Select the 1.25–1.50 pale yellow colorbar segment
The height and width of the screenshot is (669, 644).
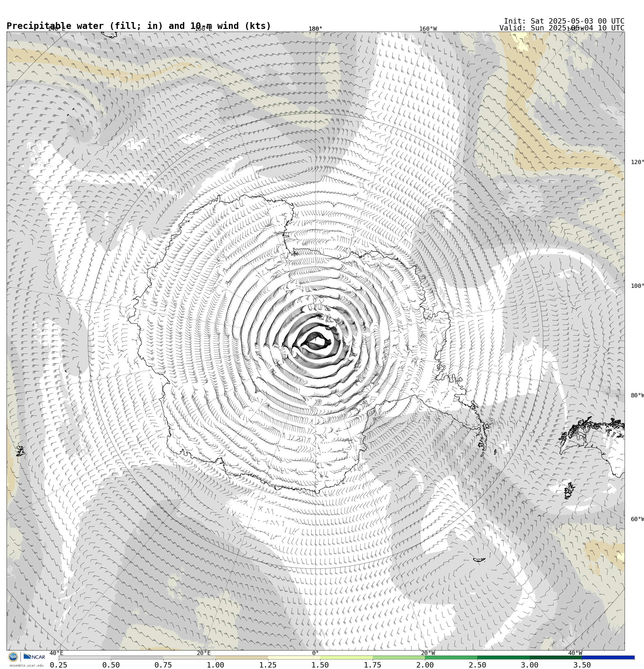pyautogui.click(x=294, y=657)
